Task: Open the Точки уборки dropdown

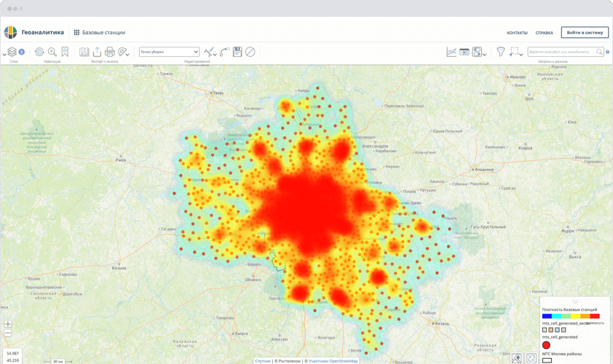Action: click(x=169, y=52)
